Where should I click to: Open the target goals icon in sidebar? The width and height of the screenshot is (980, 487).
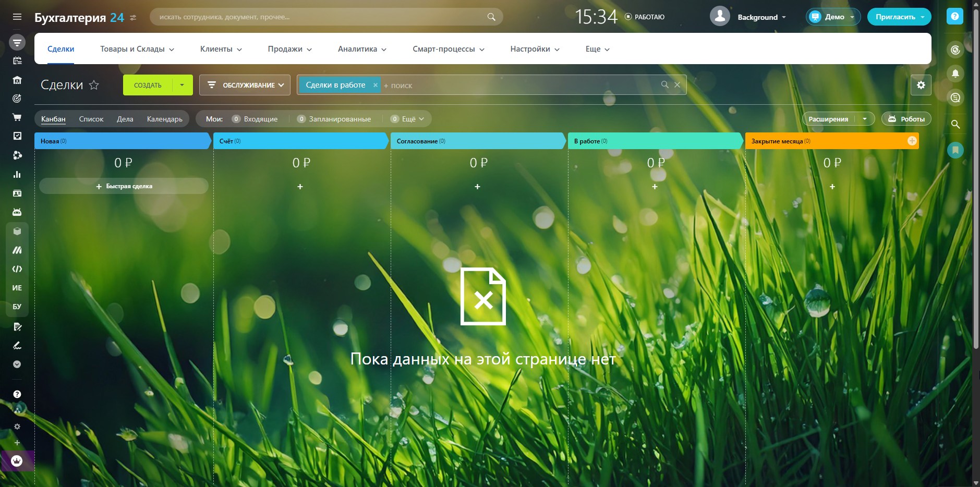pyautogui.click(x=17, y=99)
